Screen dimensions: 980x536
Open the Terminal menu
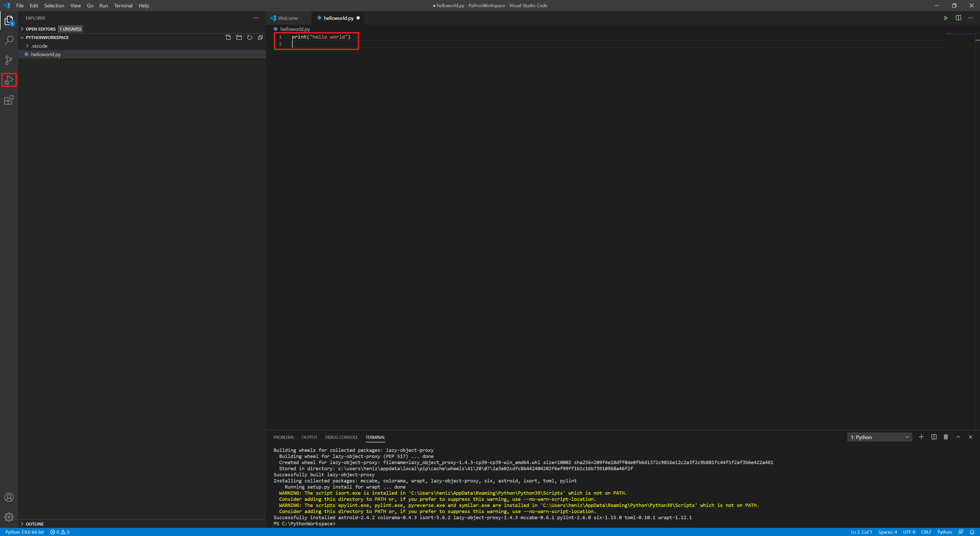pos(123,6)
